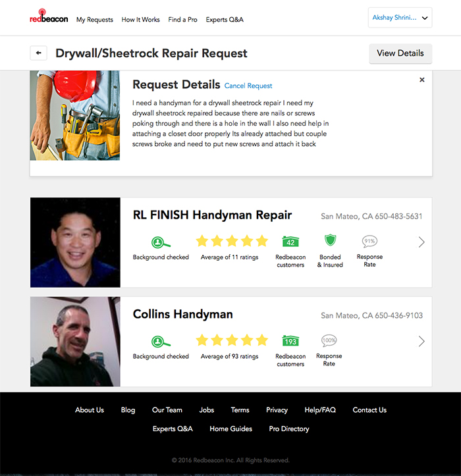Viewport: 461px width, 476px height.
Task: Click Collins Handyman 100% response rate bubble
Action: 329,340
